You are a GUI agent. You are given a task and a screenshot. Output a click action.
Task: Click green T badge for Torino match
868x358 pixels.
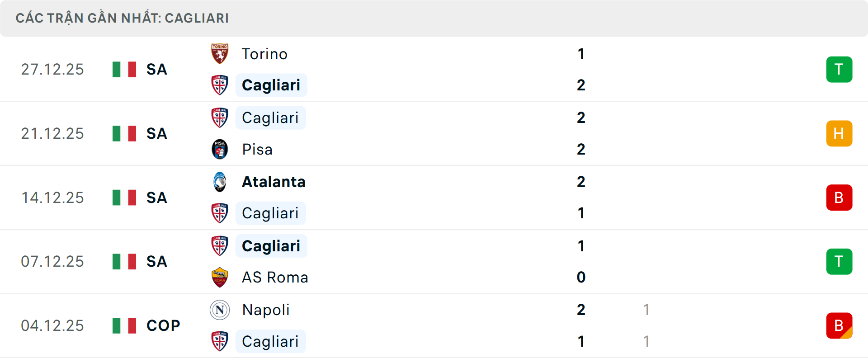click(839, 70)
